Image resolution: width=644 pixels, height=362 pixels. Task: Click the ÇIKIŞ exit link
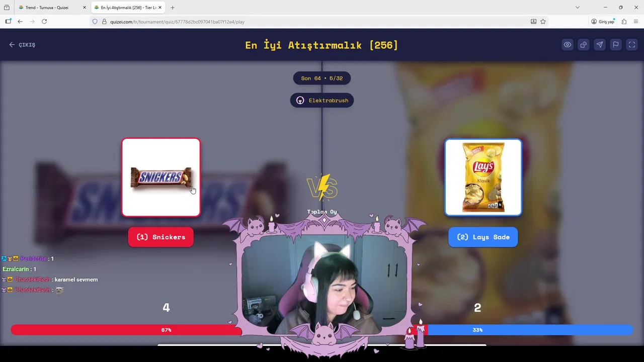coord(22,45)
